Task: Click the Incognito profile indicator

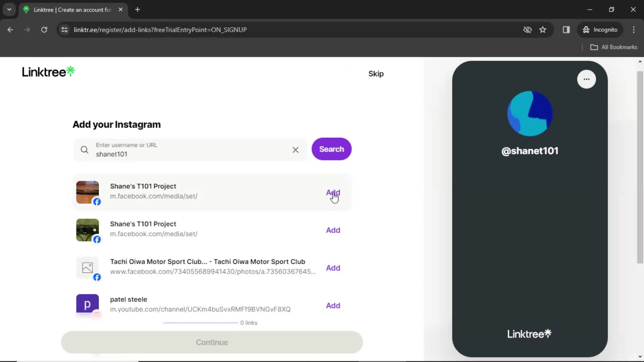Action: coord(600,30)
